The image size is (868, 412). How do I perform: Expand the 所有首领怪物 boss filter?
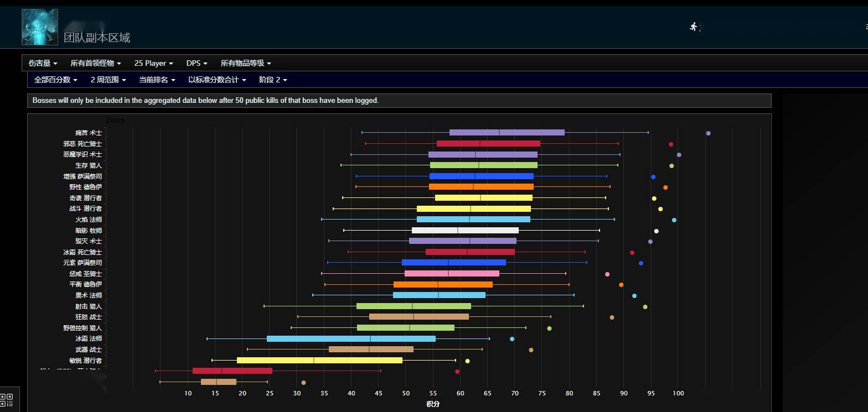pos(96,64)
